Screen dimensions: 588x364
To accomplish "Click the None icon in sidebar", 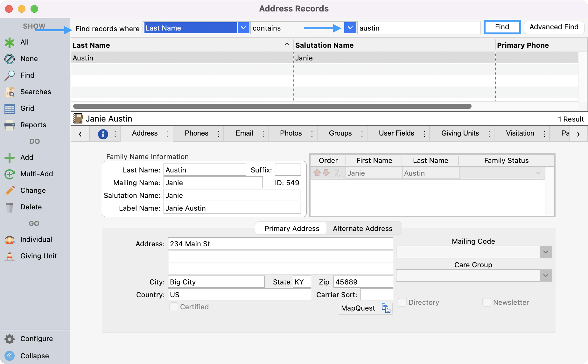I will [x=10, y=59].
